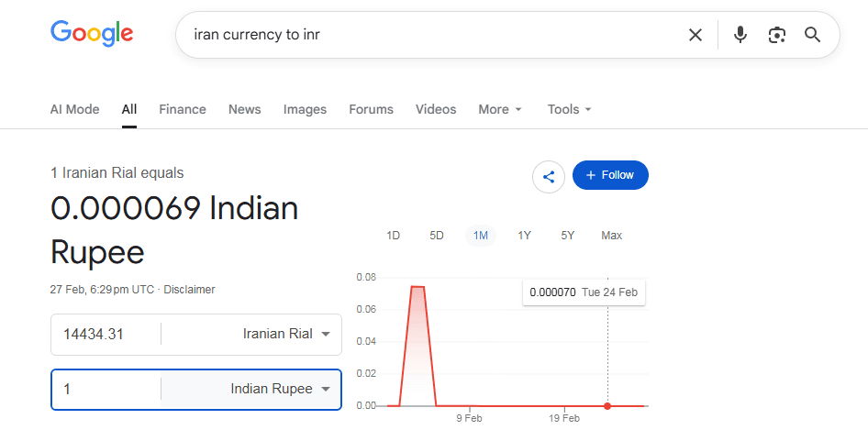Submit search with magnifier icon

click(x=812, y=35)
